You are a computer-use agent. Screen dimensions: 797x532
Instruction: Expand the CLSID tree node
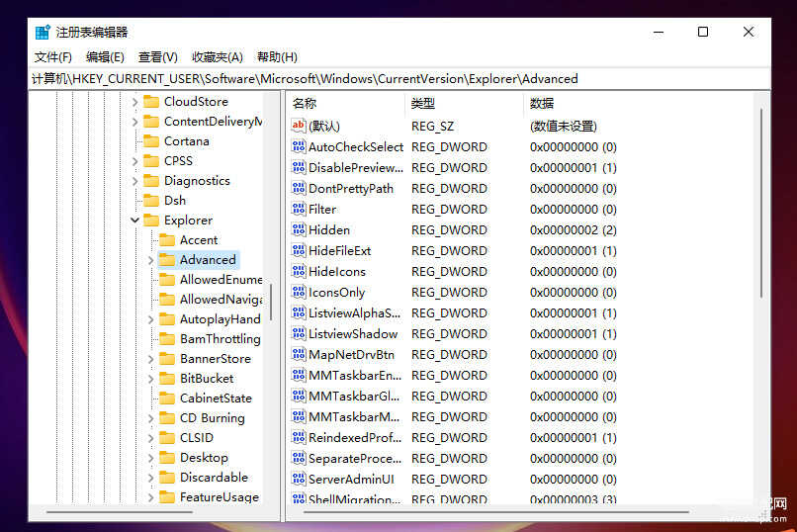coord(150,438)
